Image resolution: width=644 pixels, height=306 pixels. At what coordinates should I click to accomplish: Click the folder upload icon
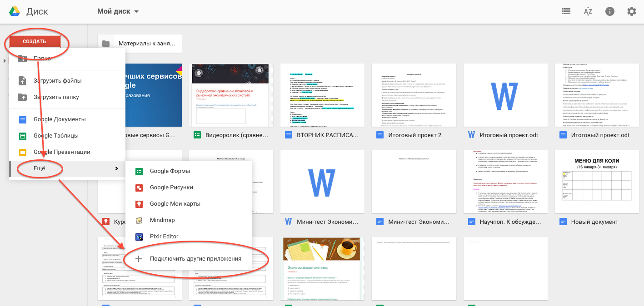[22, 97]
